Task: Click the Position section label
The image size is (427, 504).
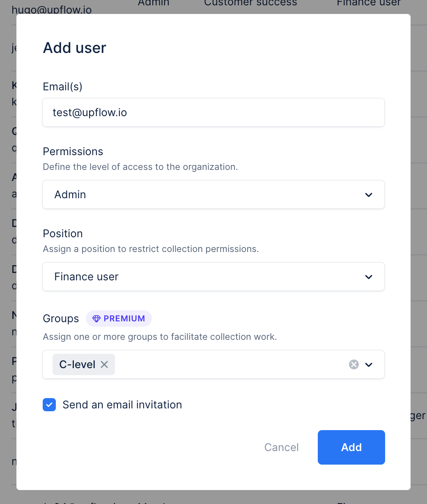Action: click(x=63, y=234)
